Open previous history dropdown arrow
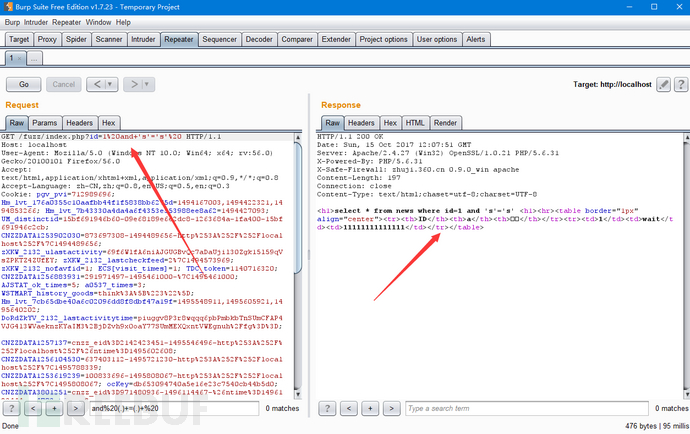Image resolution: width=690 pixels, height=434 pixels. [x=110, y=84]
